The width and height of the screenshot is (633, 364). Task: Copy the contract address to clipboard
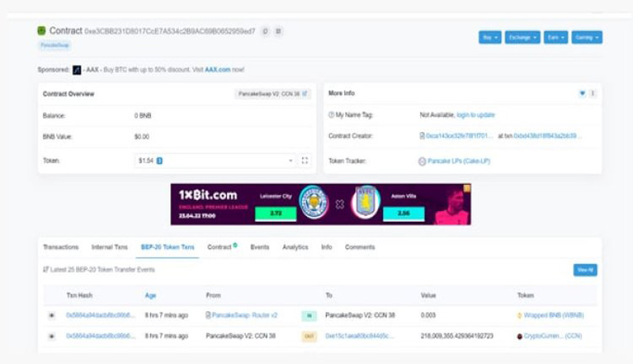(265, 31)
